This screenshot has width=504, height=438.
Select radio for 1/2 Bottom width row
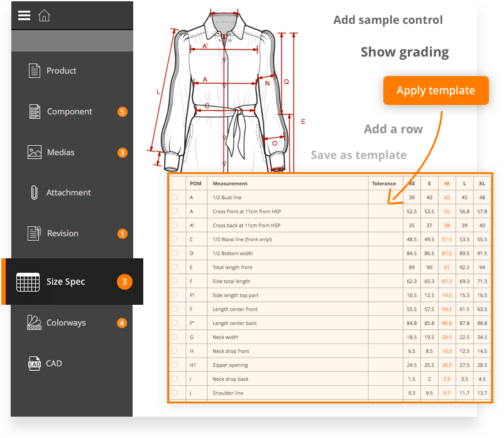175,253
